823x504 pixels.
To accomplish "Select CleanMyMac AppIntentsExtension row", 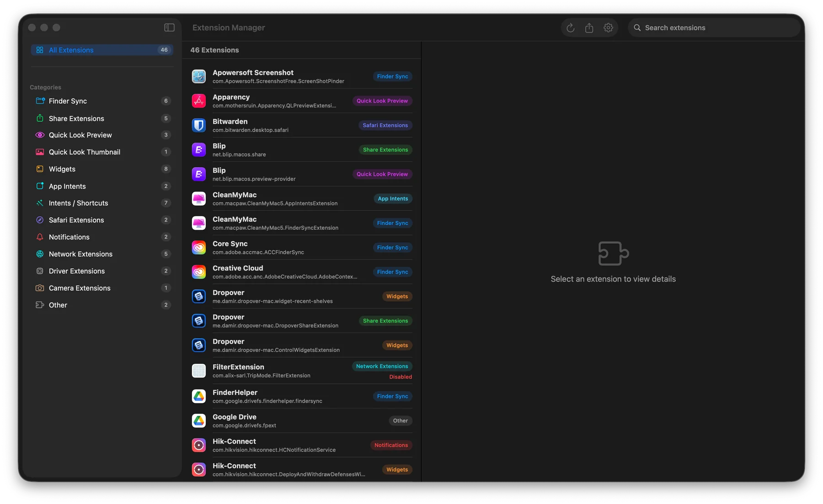I will (302, 198).
